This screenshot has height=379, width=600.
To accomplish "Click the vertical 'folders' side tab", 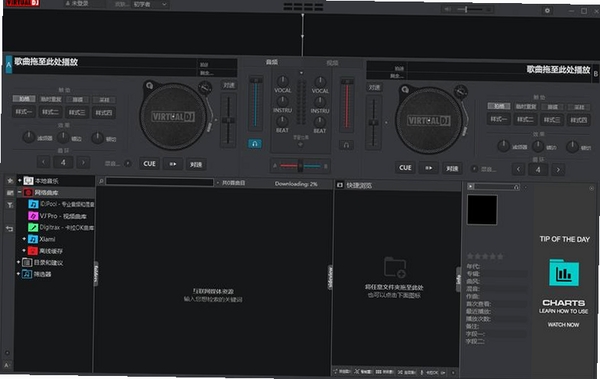I will 96,273.
